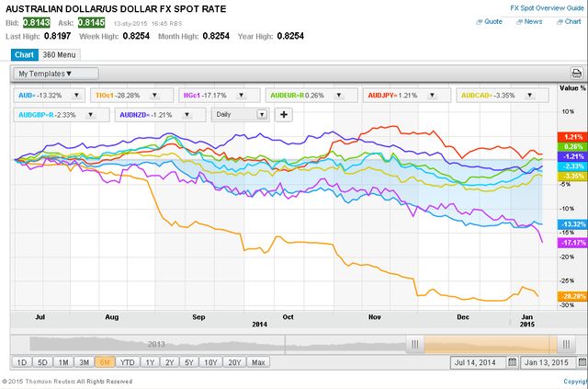Open the start date calendar picker
The width and height of the screenshot is (588, 389).
coord(512,362)
